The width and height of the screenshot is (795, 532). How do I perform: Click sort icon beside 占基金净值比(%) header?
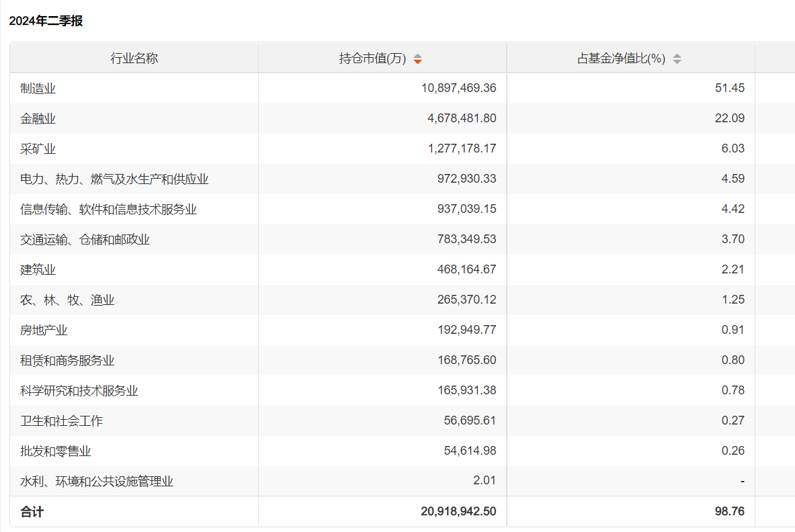[x=677, y=59]
